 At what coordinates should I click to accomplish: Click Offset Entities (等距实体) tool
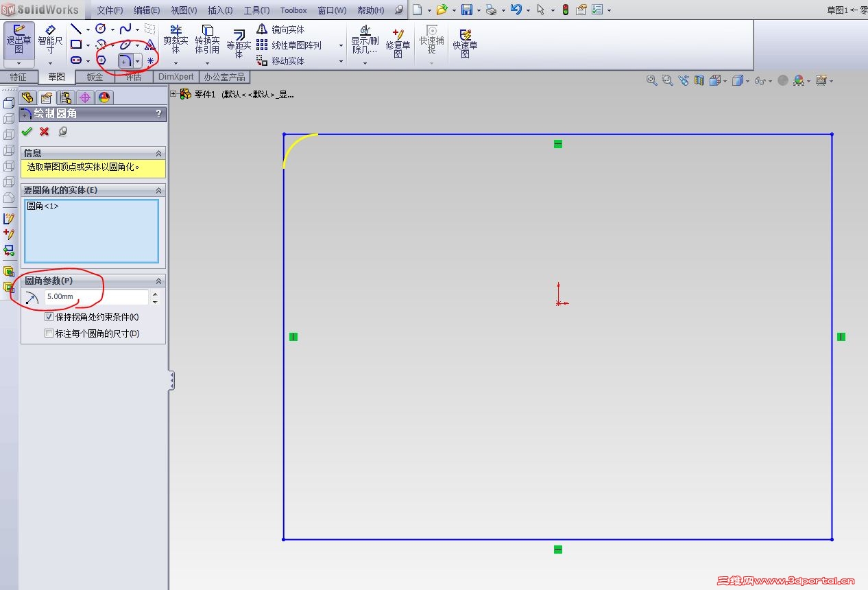[x=239, y=43]
